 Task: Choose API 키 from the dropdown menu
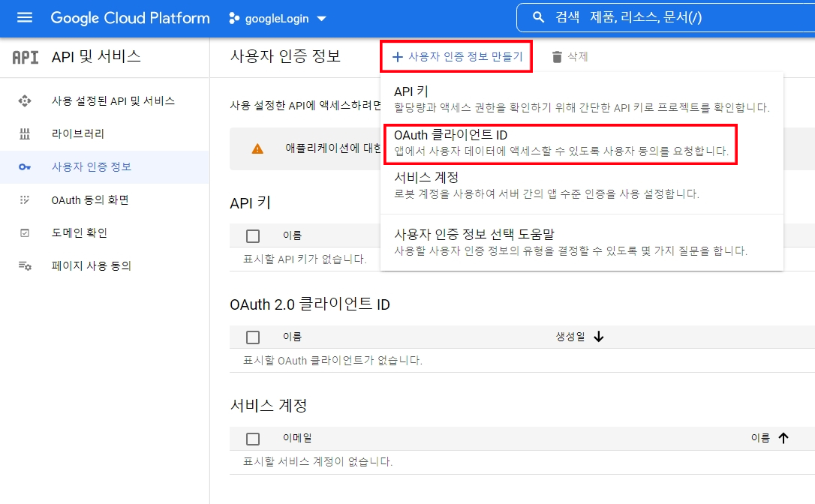[582, 99]
